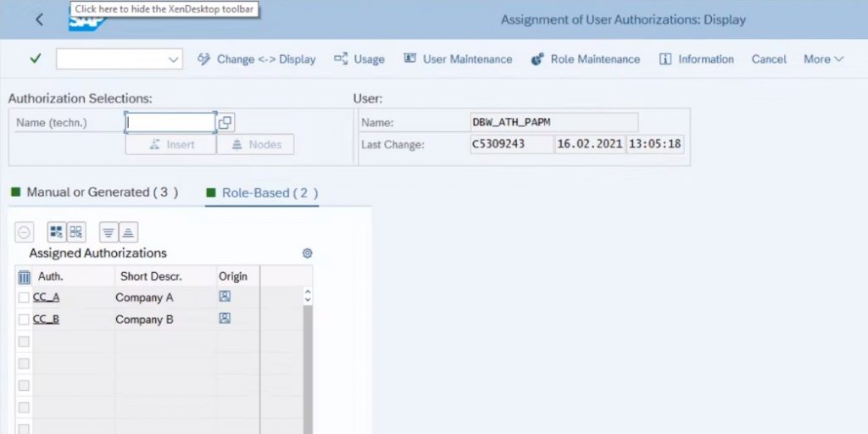Tick the checkbox for CC_A row
Viewport: 868px width, 434px height.
coord(24,298)
